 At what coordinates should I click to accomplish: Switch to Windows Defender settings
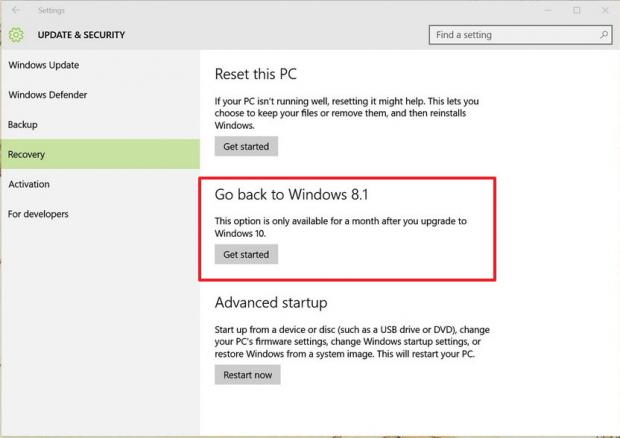[48, 95]
